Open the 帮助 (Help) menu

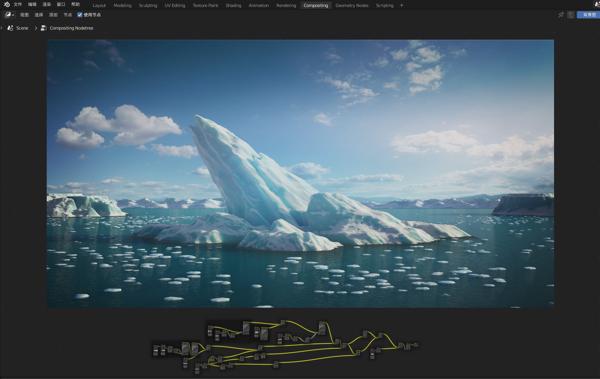coord(75,5)
